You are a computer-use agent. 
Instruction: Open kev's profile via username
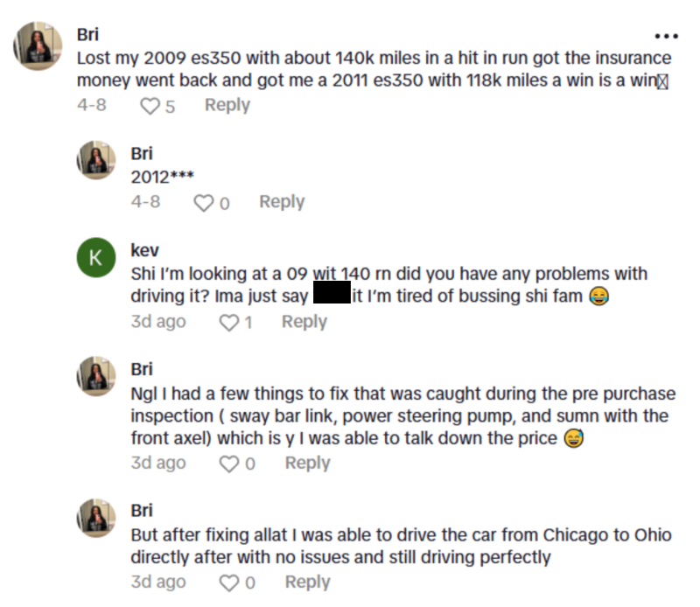[x=144, y=250]
